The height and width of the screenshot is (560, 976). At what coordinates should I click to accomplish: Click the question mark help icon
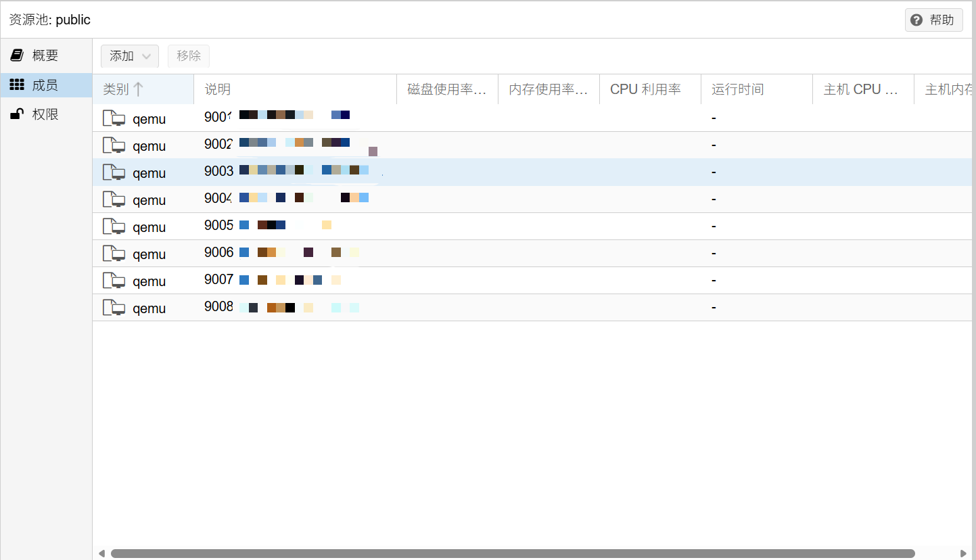(916, 20)
